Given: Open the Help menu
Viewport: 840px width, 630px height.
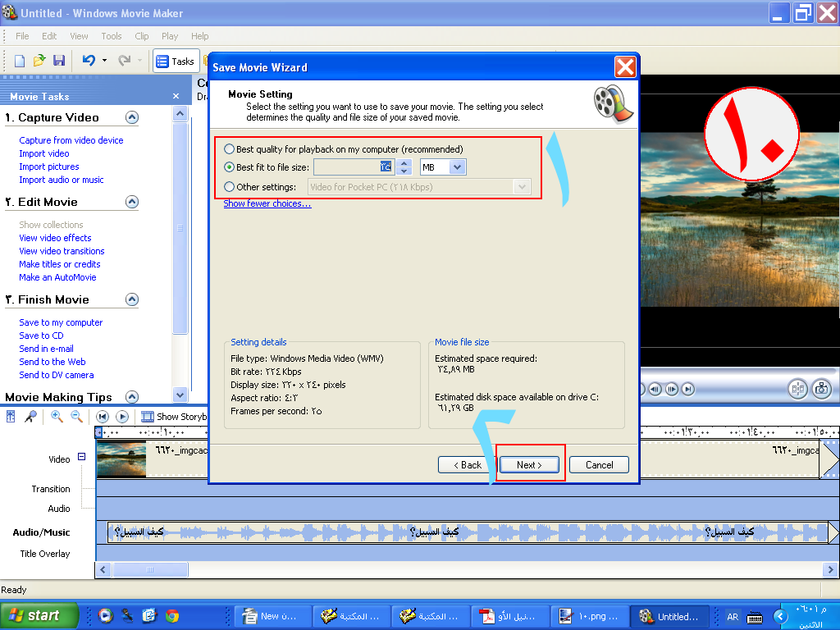Looking at the screenshot, I should 200,36.
